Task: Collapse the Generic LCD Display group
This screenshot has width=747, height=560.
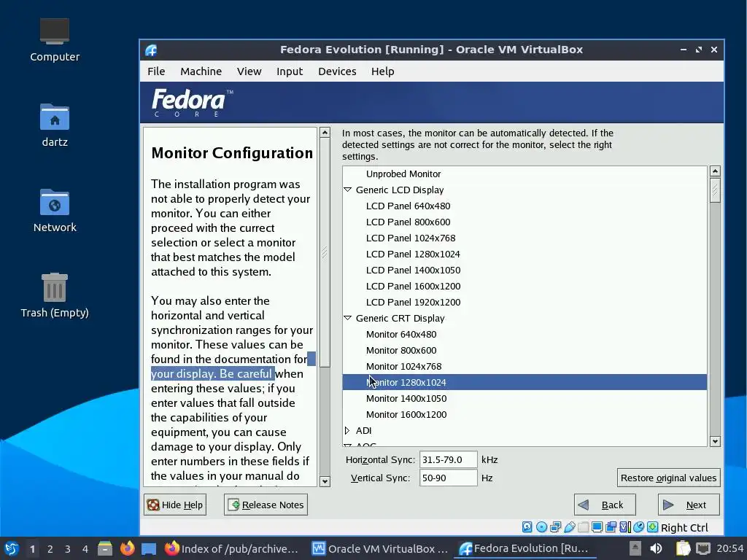Action: pos(347,190)
